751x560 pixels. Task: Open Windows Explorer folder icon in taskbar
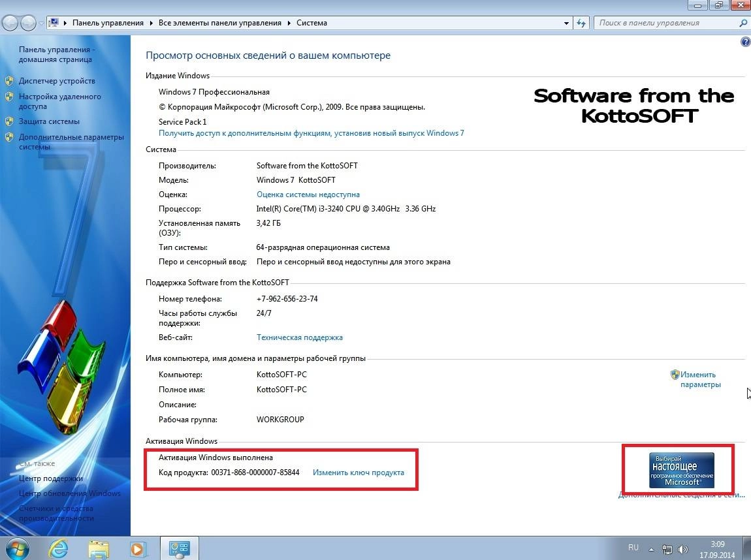(99, 548)
